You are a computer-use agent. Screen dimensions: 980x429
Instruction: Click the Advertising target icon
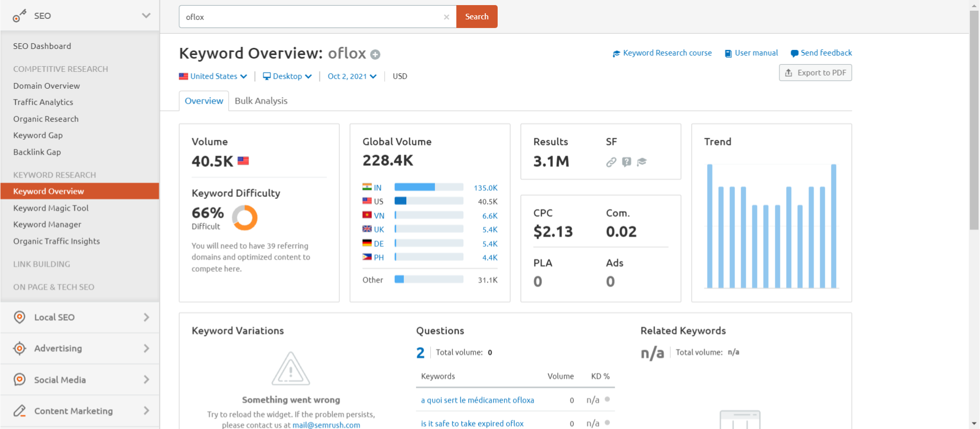coord(19,348)
